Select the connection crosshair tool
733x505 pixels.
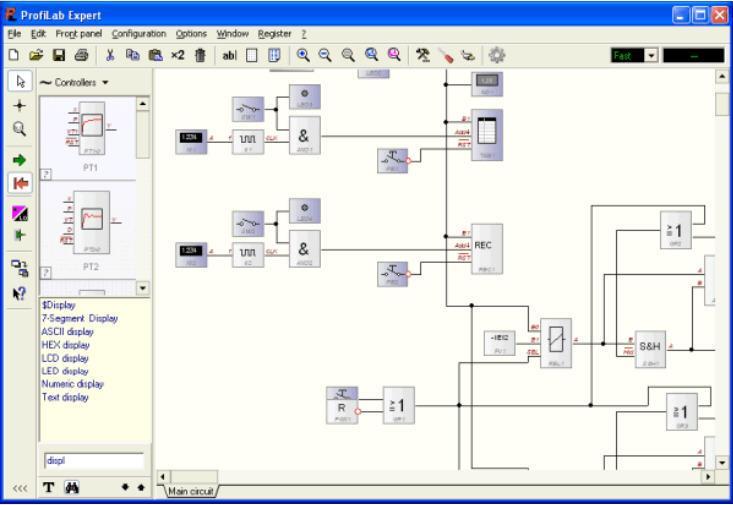click(x=20, y=106)
